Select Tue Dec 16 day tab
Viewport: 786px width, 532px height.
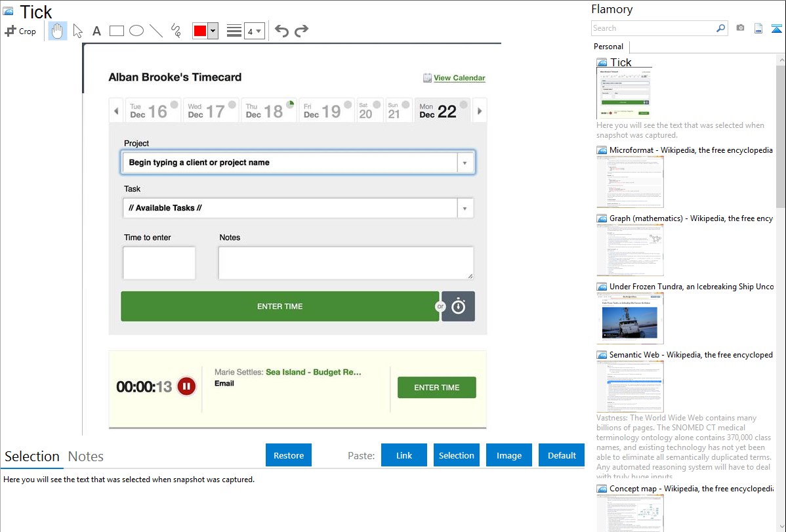tap(153, 110)
